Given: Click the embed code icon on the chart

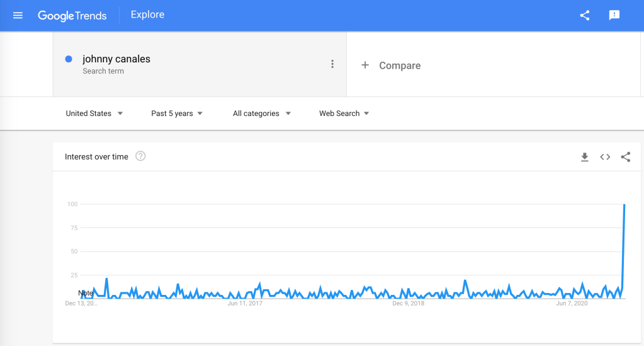Looking at the screenshot, I should (605, 157).
